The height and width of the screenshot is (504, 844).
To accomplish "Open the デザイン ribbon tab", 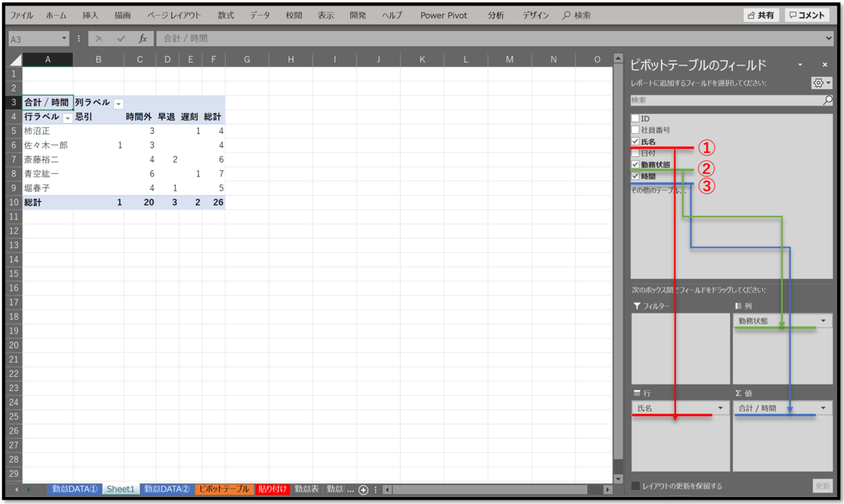I will pyautogui.click(x=536, y=15).
